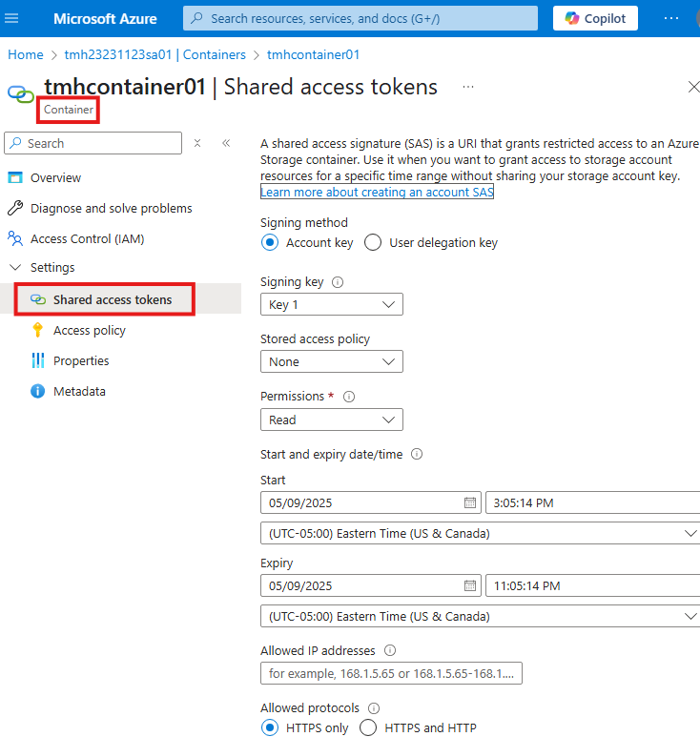
Task: Go to Home breadcrumb
Action: pos(26,54)
